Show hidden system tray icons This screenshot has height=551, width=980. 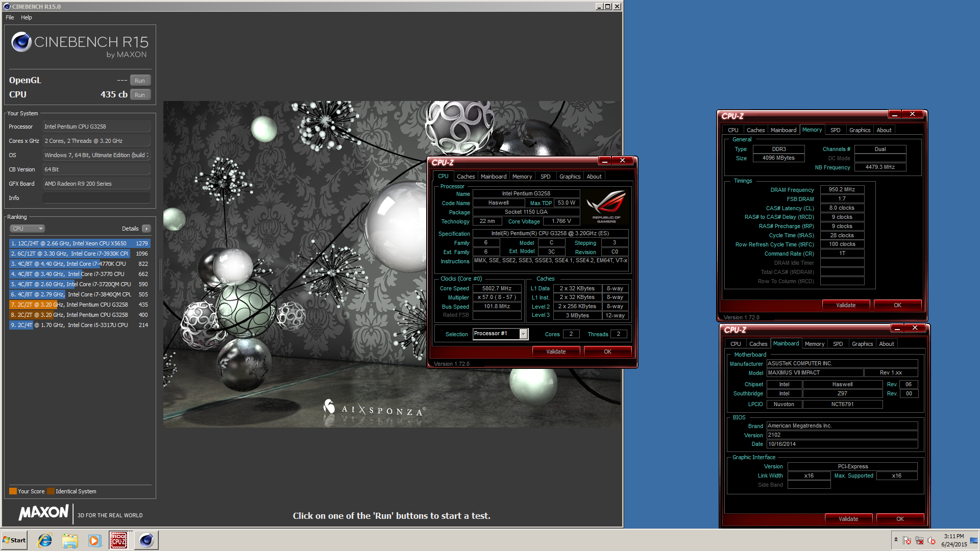point(896,540)
